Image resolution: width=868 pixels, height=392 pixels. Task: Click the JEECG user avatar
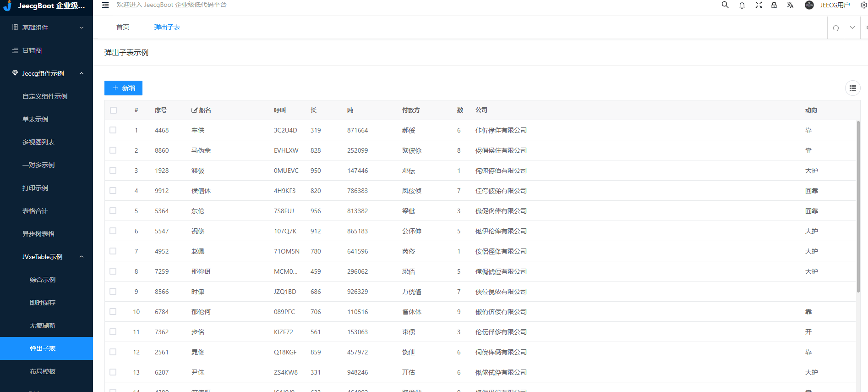(809, 5)
